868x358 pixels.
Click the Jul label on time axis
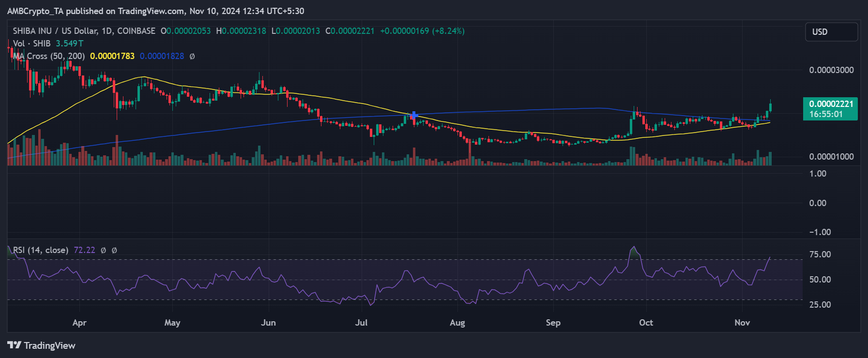[361, 323]
